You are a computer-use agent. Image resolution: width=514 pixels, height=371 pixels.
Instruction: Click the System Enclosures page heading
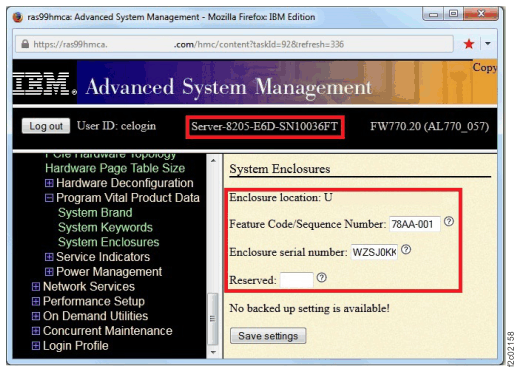click(280, 169)
